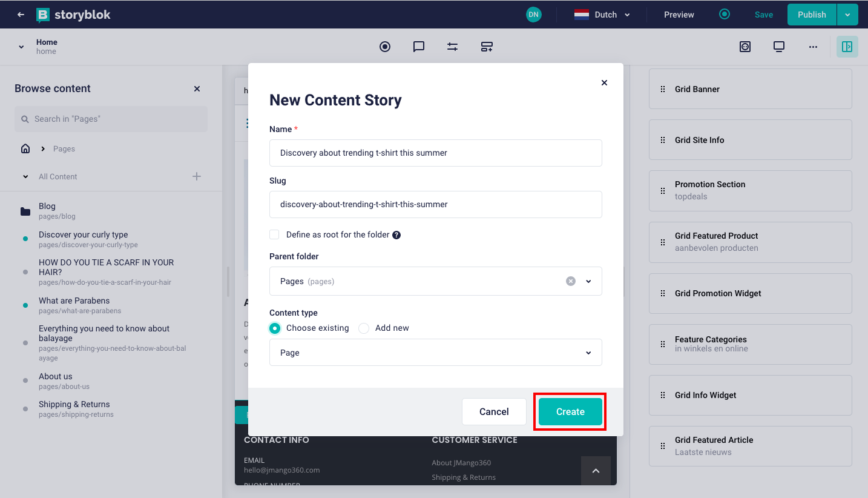Click the back arrow beside Storyblok logo
The height and width of the screenshot is (498, 868).
click(21, 15)
